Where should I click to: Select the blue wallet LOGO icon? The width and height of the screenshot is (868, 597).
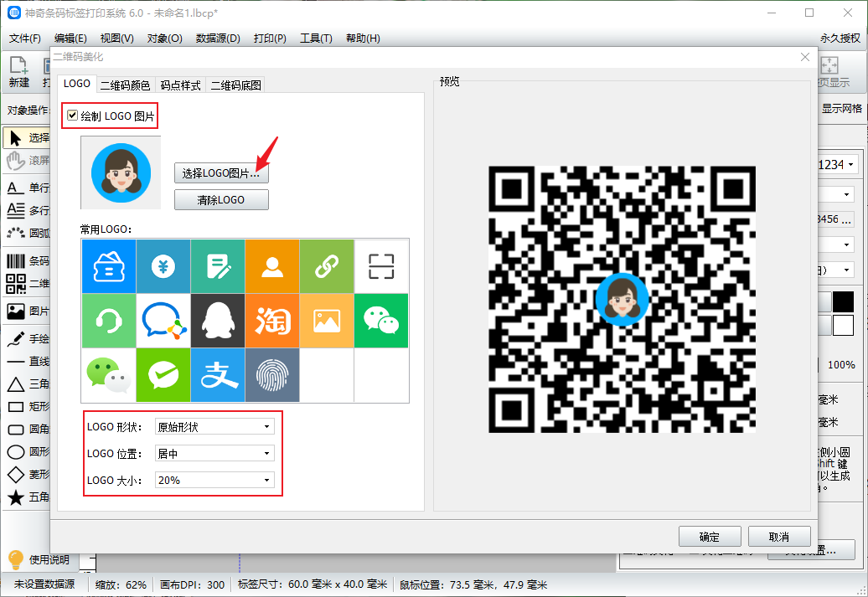click(109, 267)
